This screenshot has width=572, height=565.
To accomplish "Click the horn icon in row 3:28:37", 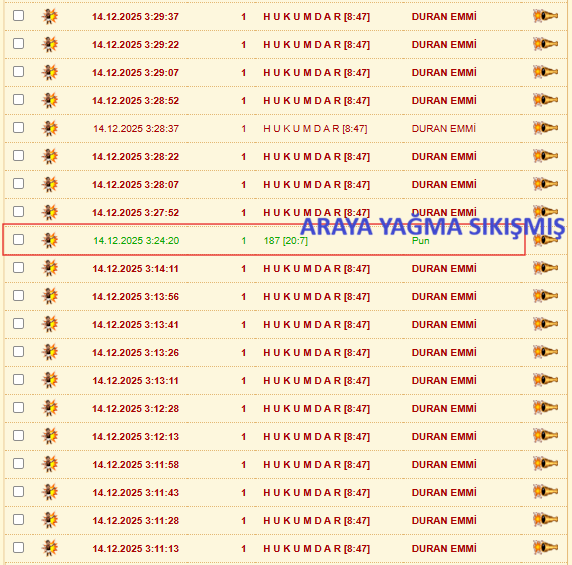I will [x=545, y=128].
